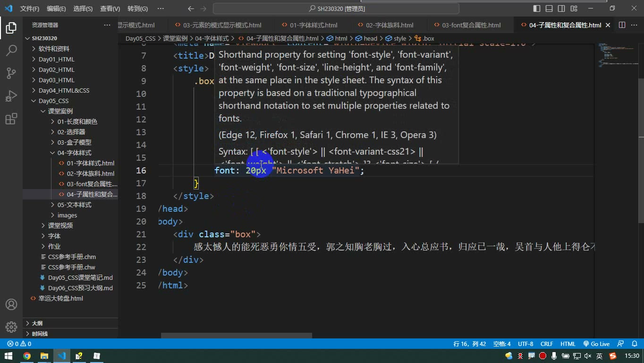The width and height of the screenshot is (644, 363).
Task: Open the Run and Debug view
Action: point(11,96)
